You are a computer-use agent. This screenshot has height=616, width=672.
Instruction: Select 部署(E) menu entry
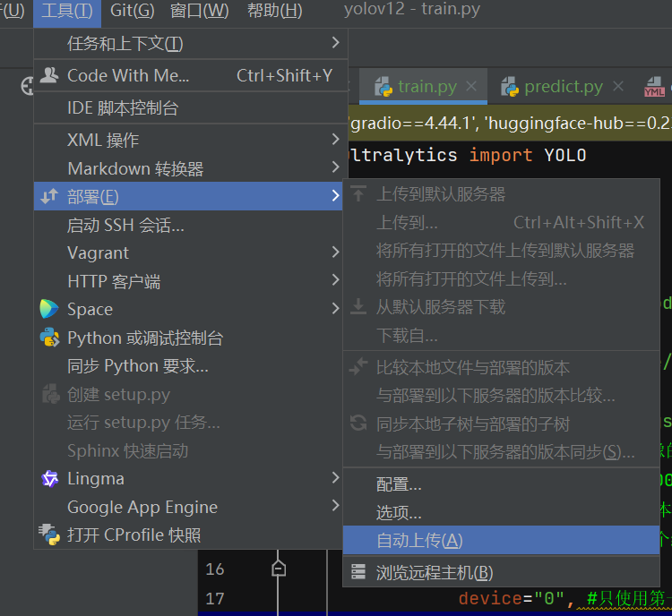(188, 196)
